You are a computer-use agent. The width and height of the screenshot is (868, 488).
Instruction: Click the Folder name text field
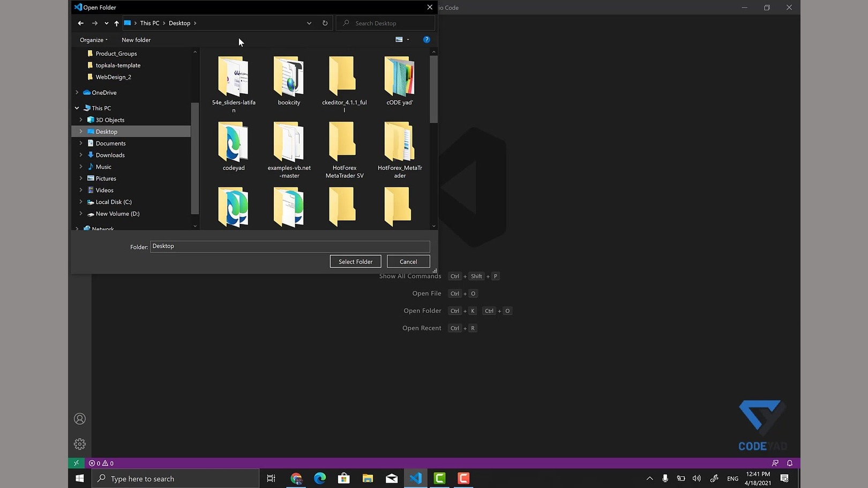[289, 246]
